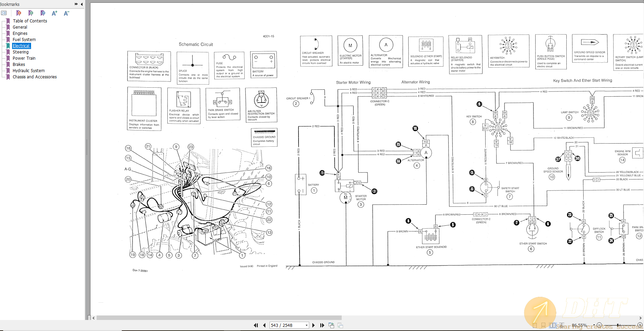This screenshot has height=331, width=644.
Task: Switch to single page view
Action: coord(535,325)
